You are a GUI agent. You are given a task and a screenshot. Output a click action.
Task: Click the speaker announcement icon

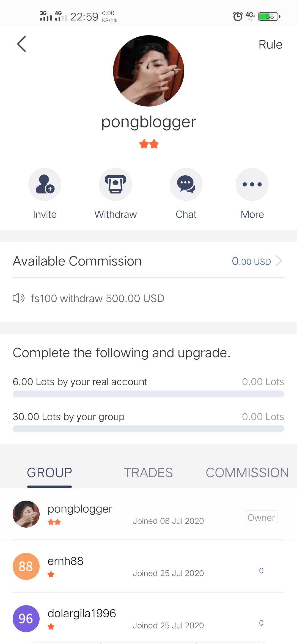tap(19, 298)
